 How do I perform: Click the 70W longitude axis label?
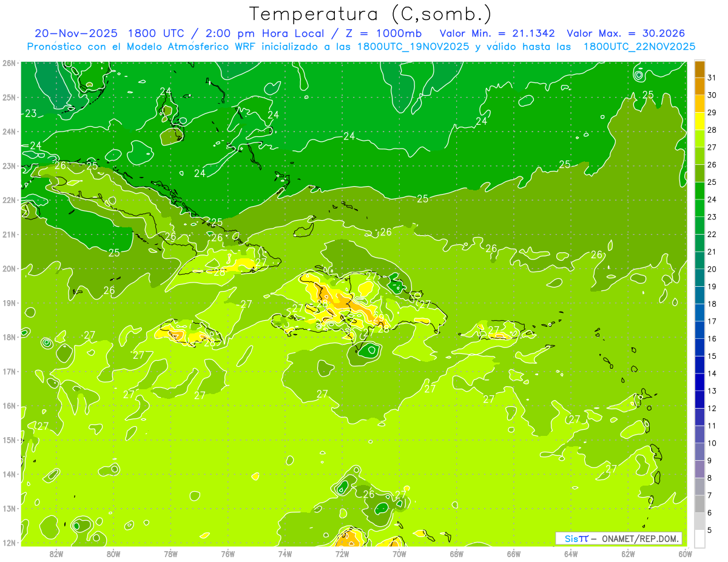pyautogui.click(x=399, y=553)
